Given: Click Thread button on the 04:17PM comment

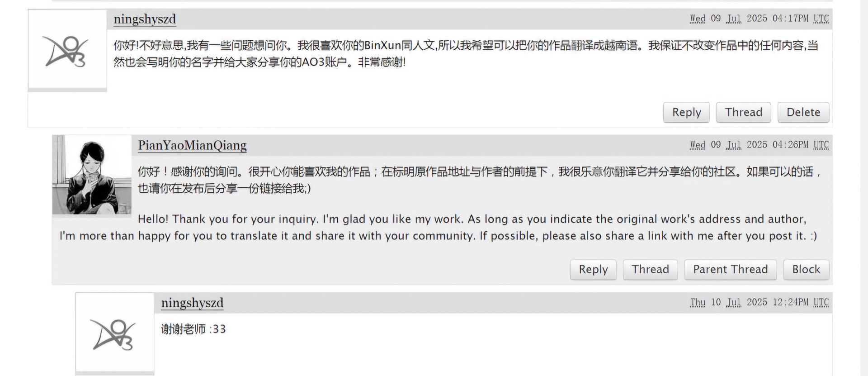Looking at the screenshot, I should click(743, 112).
